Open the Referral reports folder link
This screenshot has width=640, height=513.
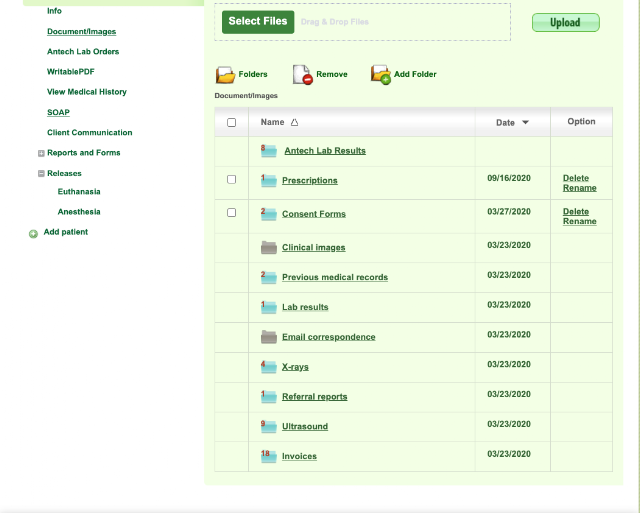click(315, 396)
